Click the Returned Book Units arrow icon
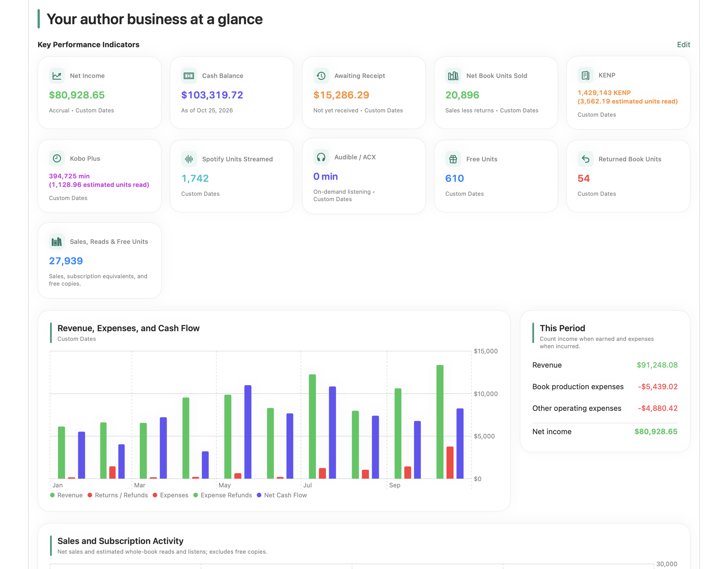The image size is (728, 569). point(585,159)
